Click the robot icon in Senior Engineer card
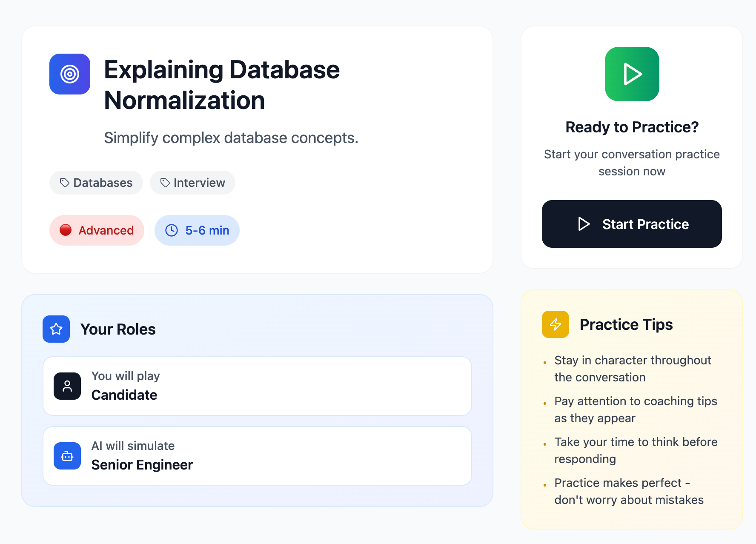The width and height of the screenshot is (756, 544). coord(67,456)
